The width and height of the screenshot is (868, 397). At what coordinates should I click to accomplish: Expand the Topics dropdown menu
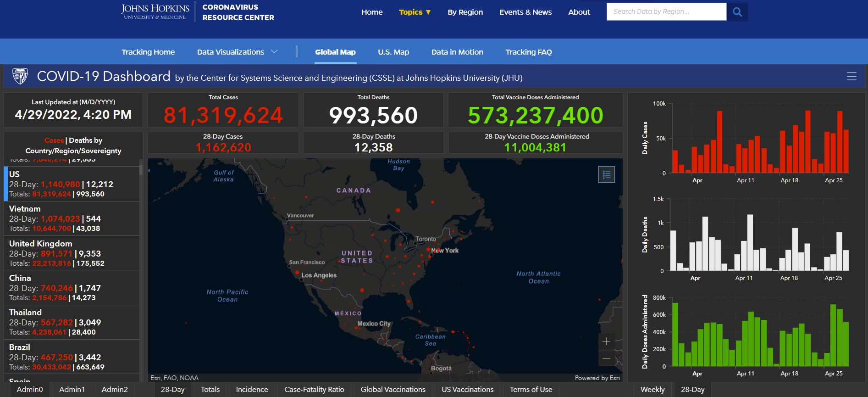(x=415, y=12)
